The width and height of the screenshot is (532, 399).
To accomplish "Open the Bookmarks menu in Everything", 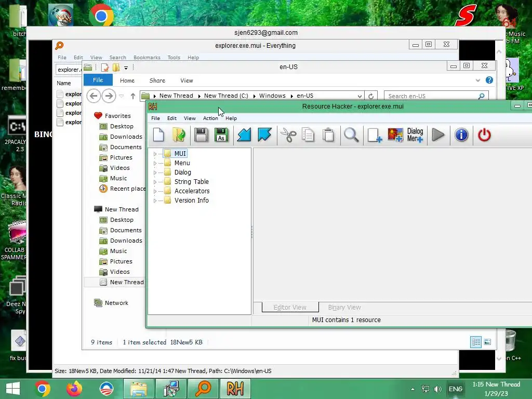I will (147, 57).
